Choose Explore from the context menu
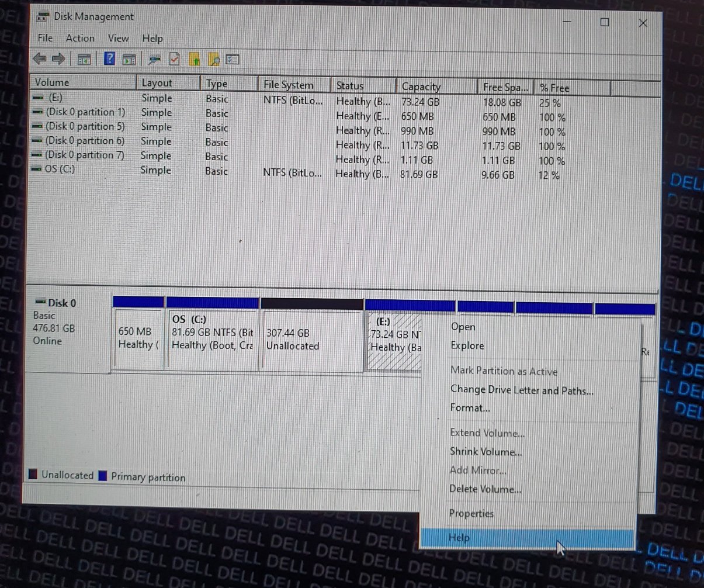Image resolution: width=704 pixels, height=588 pixels. click(x=467, y=345)
